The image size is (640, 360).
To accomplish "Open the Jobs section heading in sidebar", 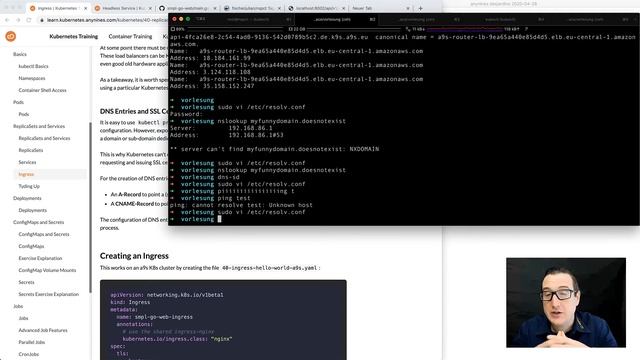I will pos(18,306).
